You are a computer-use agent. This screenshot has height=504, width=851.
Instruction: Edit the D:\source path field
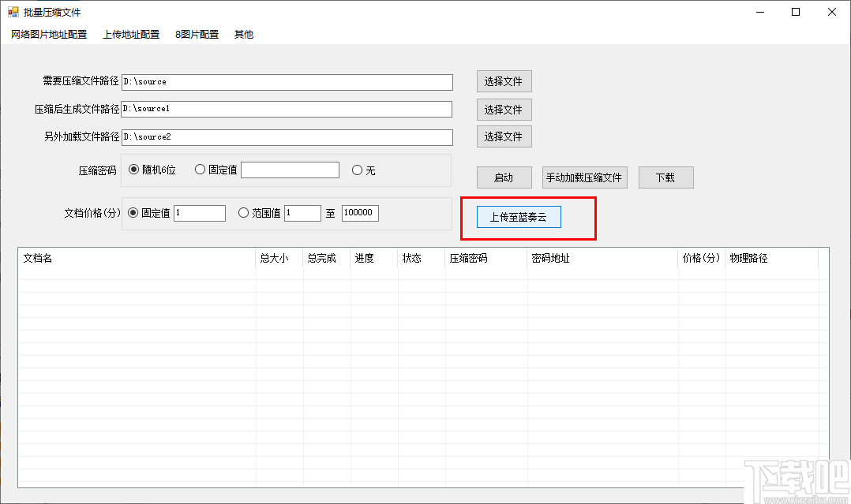pyautogui.click(x=288, y=81)
